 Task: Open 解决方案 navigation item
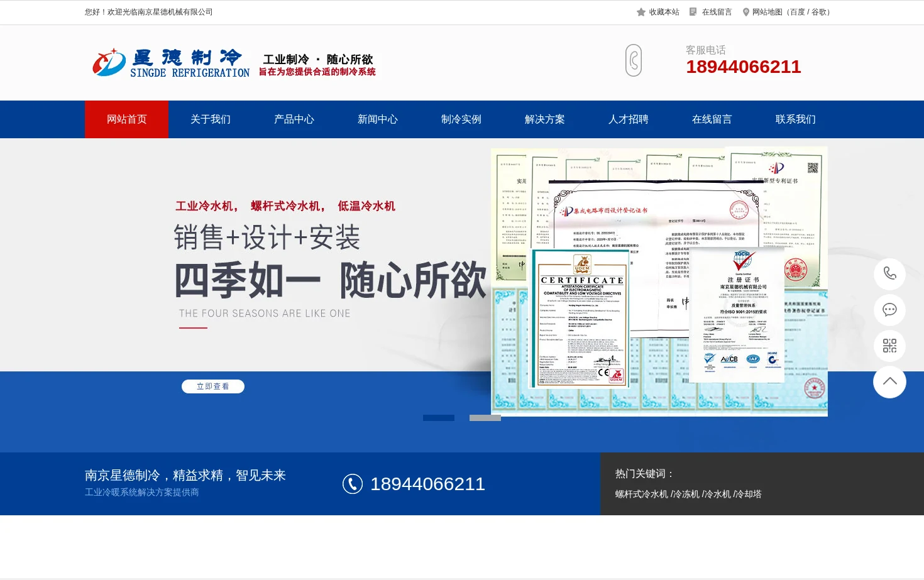(544, 119)
